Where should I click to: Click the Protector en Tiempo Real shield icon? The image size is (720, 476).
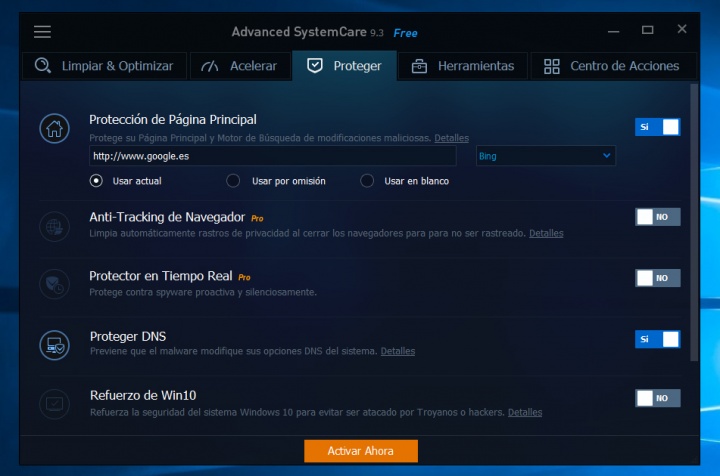click(54, 285)
